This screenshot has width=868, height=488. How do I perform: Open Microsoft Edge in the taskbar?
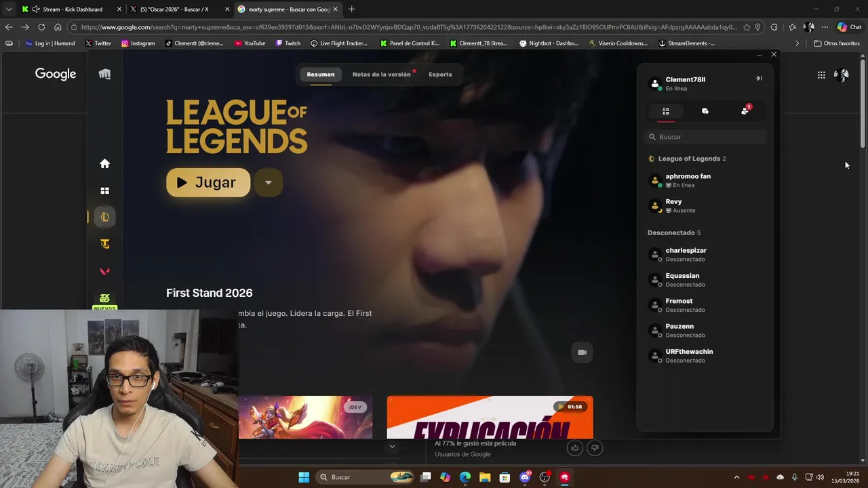465,477
